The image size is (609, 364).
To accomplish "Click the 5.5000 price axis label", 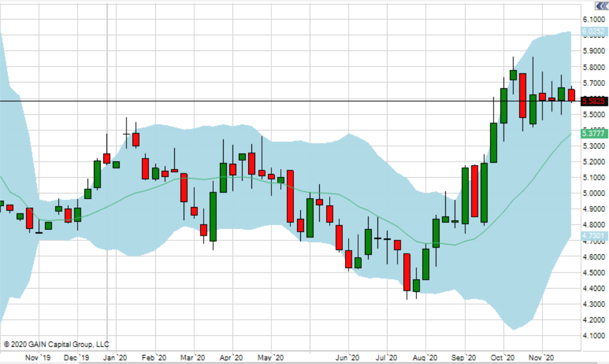I will 594,114.
